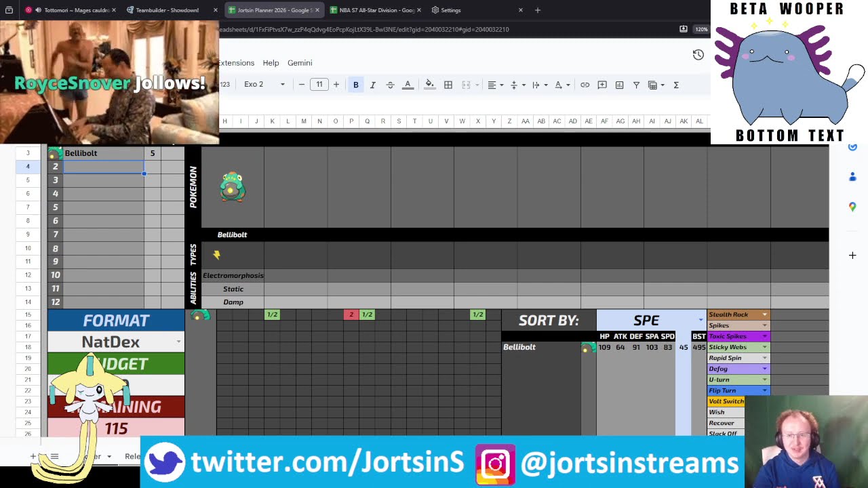Image resolution: width=868 pixels, height=488 pixels.
Task: Switch to the NBA S7 All-Star Division tab
Action: tap(376, 10)
